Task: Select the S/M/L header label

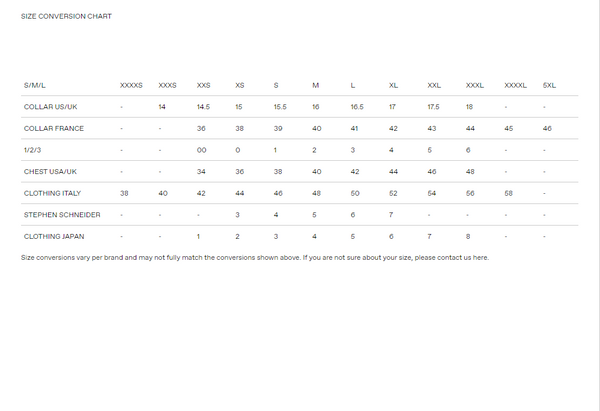Action: (x=37, y=85)
